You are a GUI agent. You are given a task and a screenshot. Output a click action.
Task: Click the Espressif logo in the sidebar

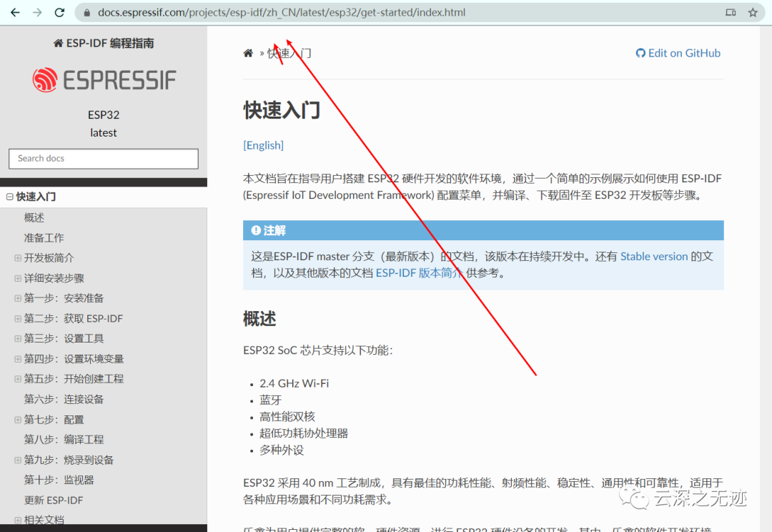(x=103, y=80)
